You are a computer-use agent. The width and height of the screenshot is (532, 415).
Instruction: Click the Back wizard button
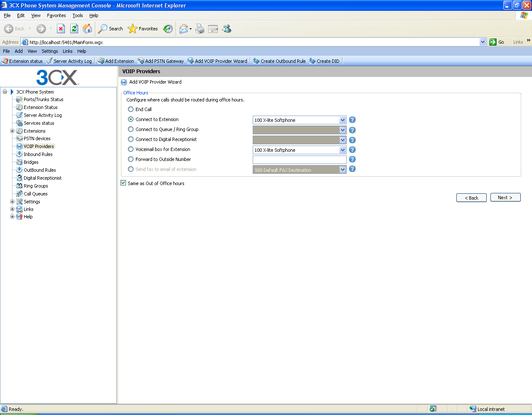[x=471, y=198]
